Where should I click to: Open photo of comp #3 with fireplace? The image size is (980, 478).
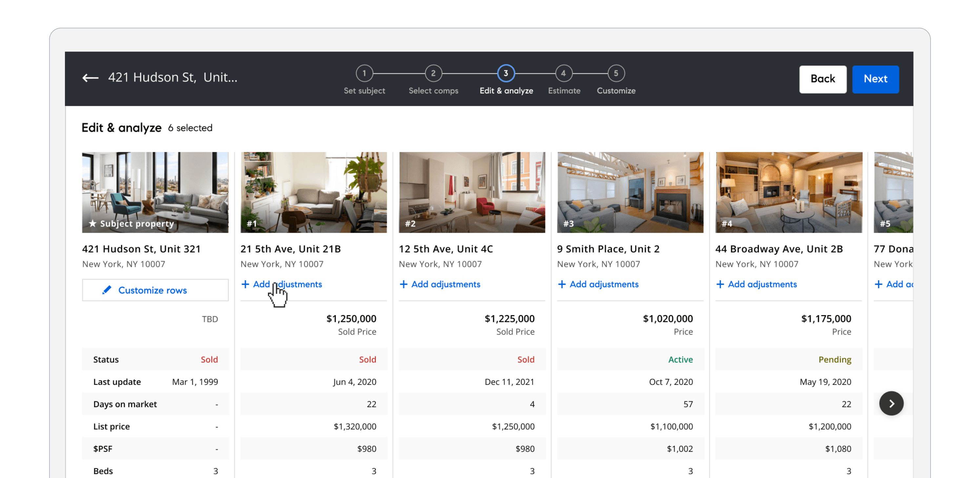630,192
